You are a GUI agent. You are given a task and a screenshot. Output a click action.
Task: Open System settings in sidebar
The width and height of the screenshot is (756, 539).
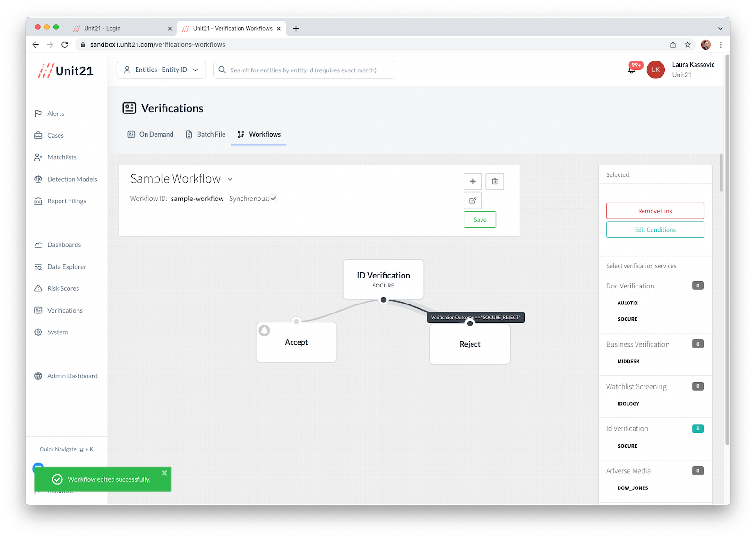click(x=51, y=332)
